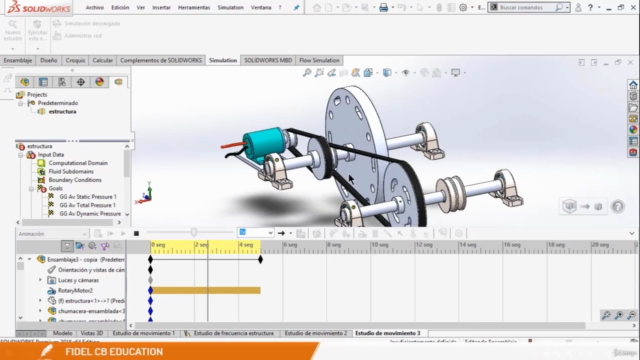This screenshot has width=640, height=360.
Task: Collapse the Input Data tree node
Action: tap(20, 155)
